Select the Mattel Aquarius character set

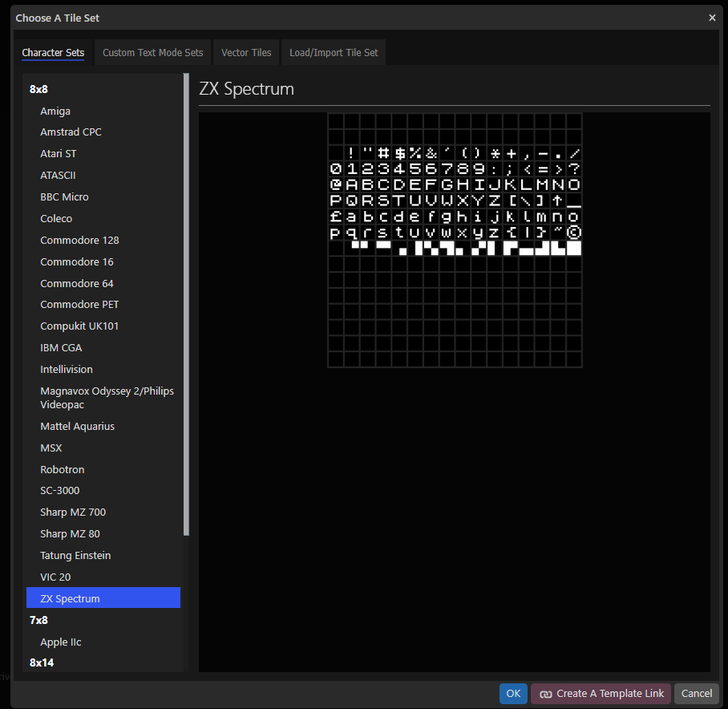[x=103, y=426]
